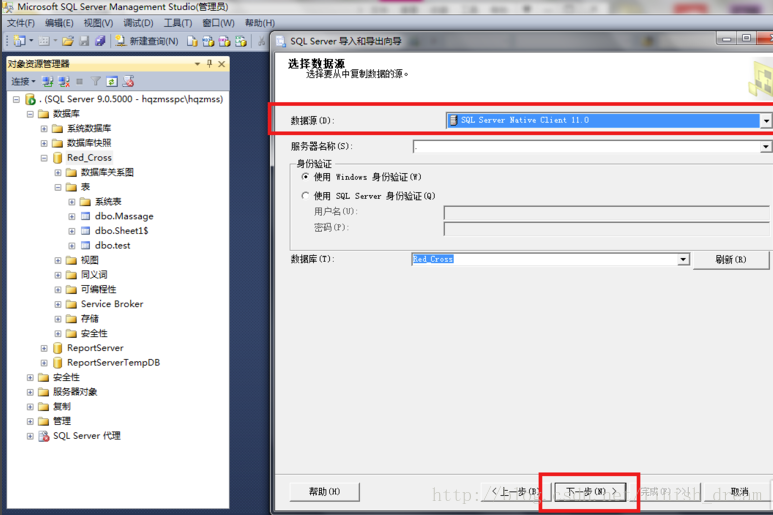Click the Stop square icon in Object Explorer
This screenshot has width=773, height=515.
coord(79,81)
